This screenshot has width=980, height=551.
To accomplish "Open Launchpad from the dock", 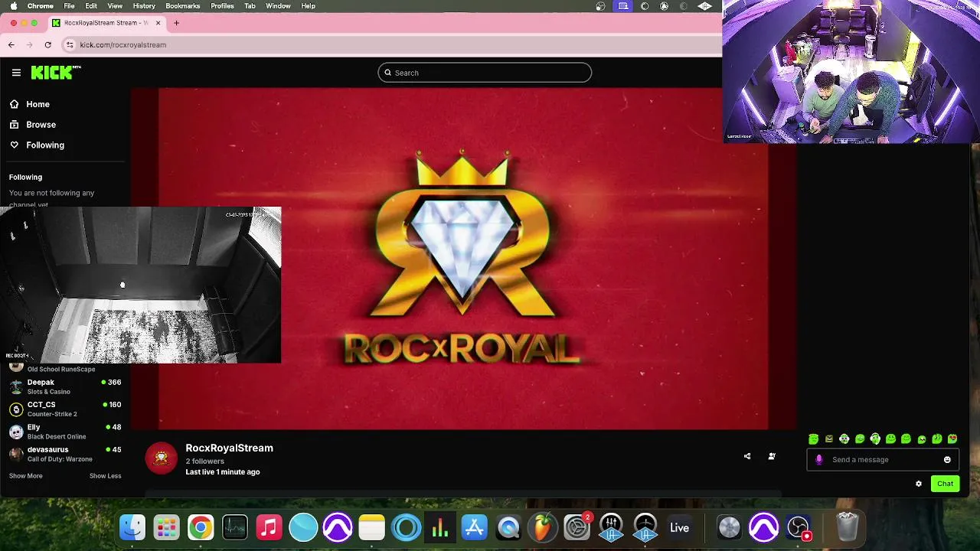I will pyautogui.click(x=166, y=527).
